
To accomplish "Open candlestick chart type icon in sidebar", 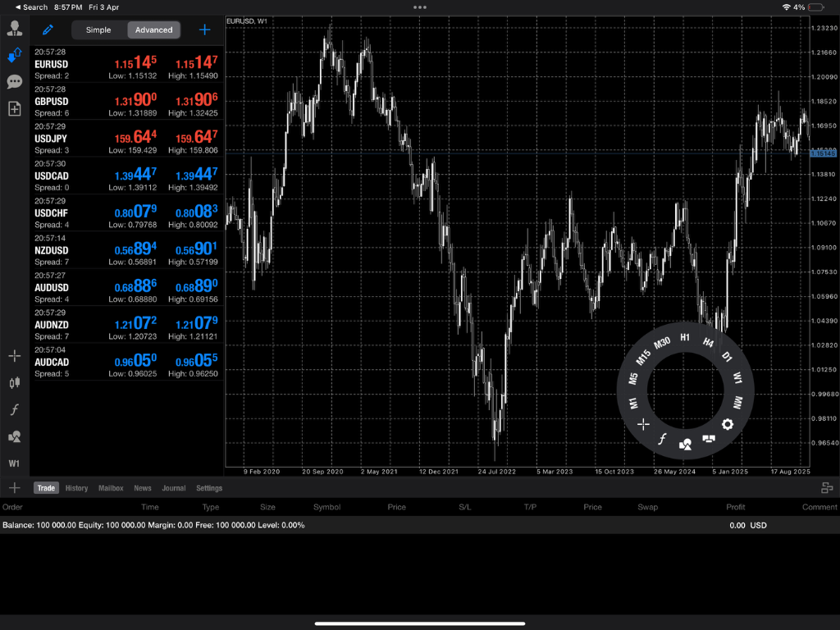I will (15, 382).
